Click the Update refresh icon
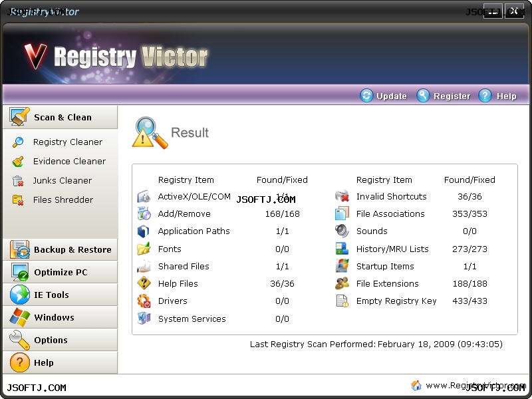Screen dimensions: 532x399 click(366, 96)
